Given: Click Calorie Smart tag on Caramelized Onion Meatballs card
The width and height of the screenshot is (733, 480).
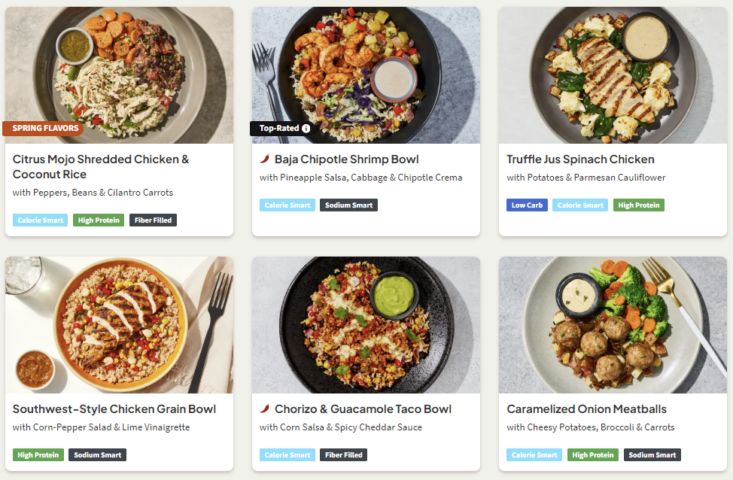Looking at the screenshot, I should click(534, 455).
